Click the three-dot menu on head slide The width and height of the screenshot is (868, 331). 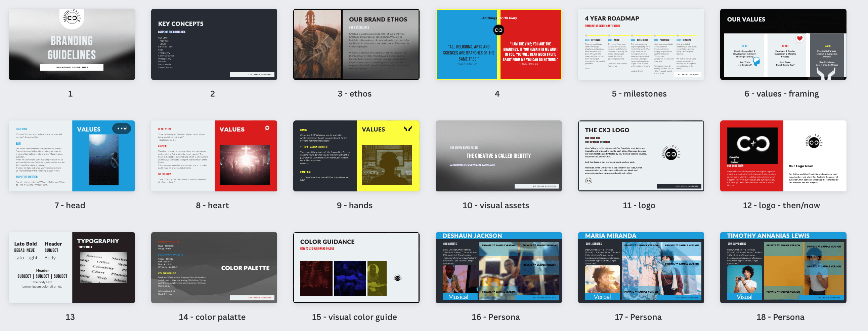(122, 128)
